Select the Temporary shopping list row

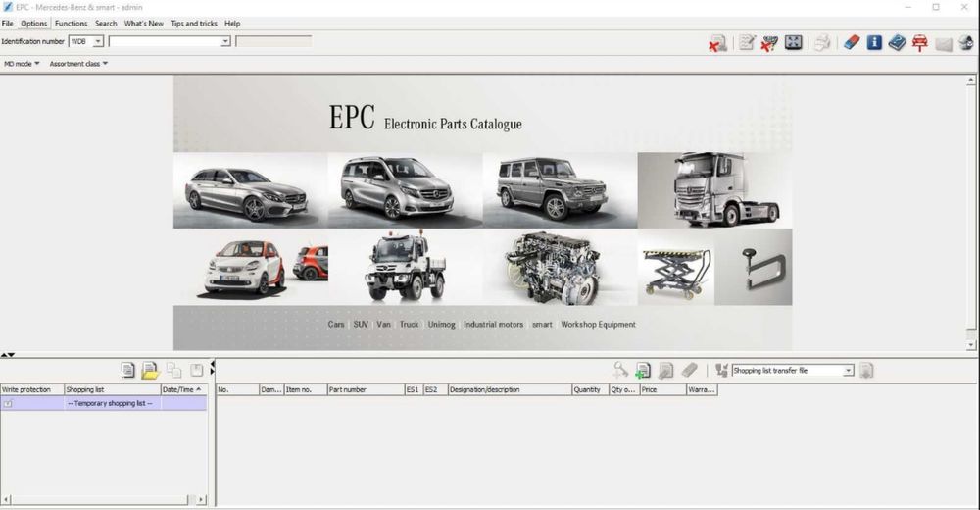click(103, 404)
